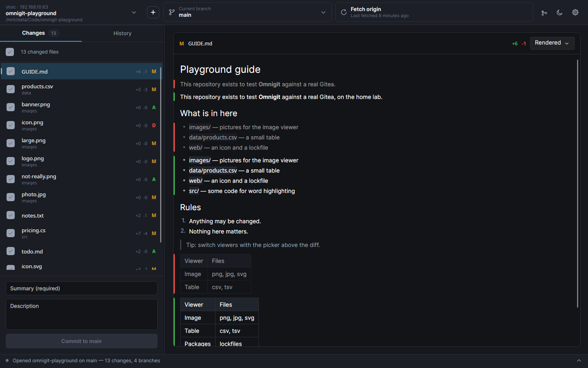Viewport: 588px width, 368px height.
Task: Click the changes count badge 13
Action: coord(53,33)
